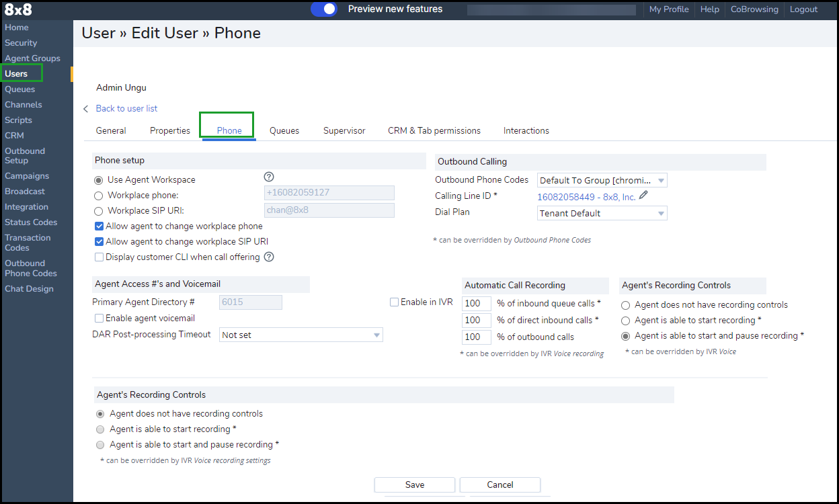The height and width of the screenshot is (504, 839).
Task: Enable Display customer CLI when call offering
Action: 99,257
